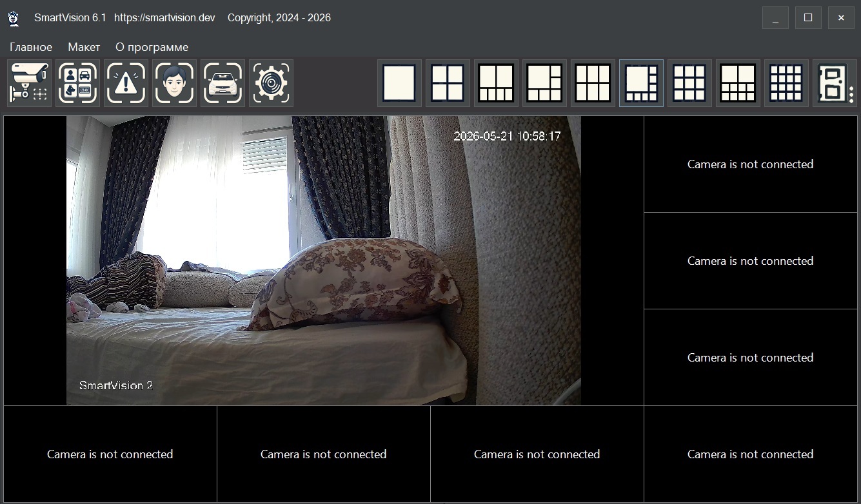This screenshot has height=504, width=861.
Task: Select the four-by-four grid layout
Action: click(786, 83)
